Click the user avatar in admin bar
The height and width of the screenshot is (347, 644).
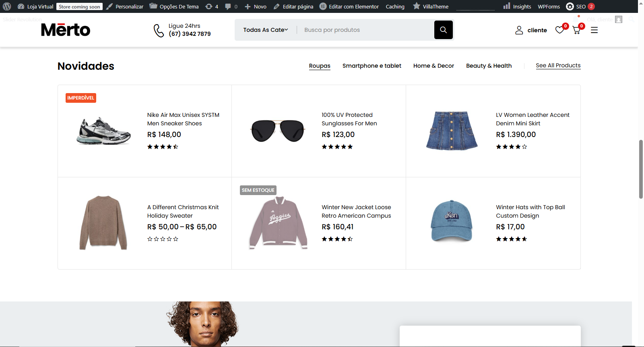pos(619,19)
